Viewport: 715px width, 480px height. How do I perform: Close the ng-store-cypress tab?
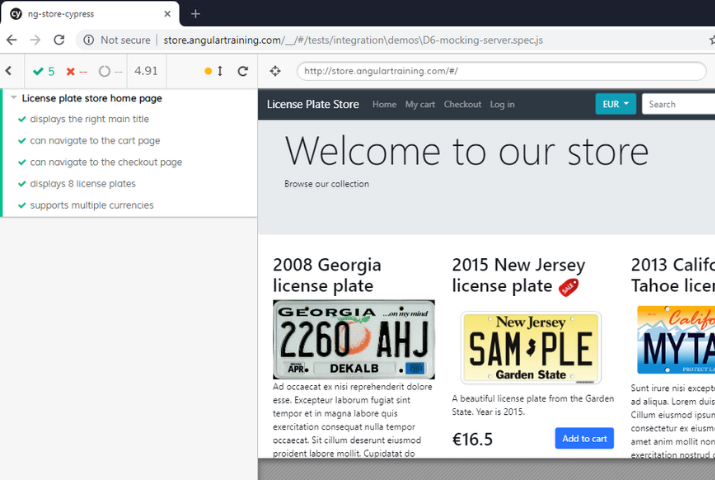click(163, 14)
